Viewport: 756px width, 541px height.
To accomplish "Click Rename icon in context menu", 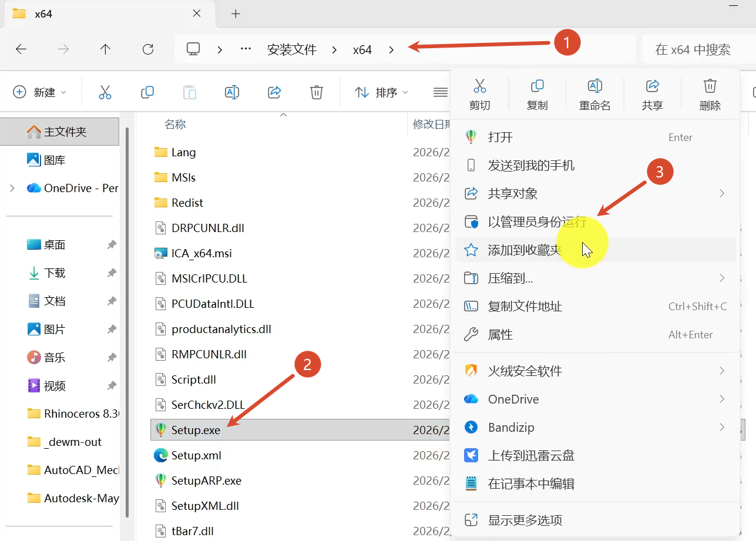I will [x=594, y=86].
